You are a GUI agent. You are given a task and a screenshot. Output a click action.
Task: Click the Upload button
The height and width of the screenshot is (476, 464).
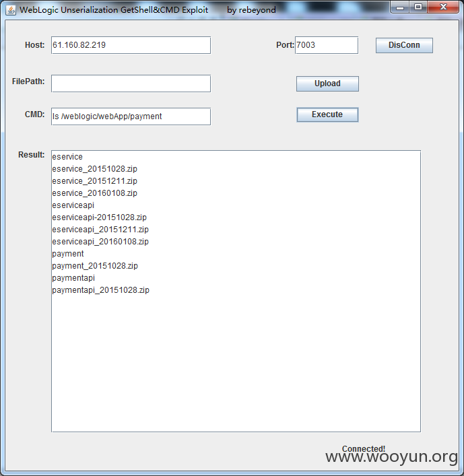327,83
